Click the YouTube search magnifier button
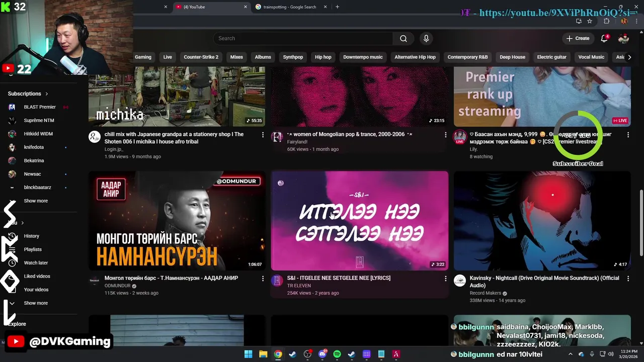 (403, 38)
